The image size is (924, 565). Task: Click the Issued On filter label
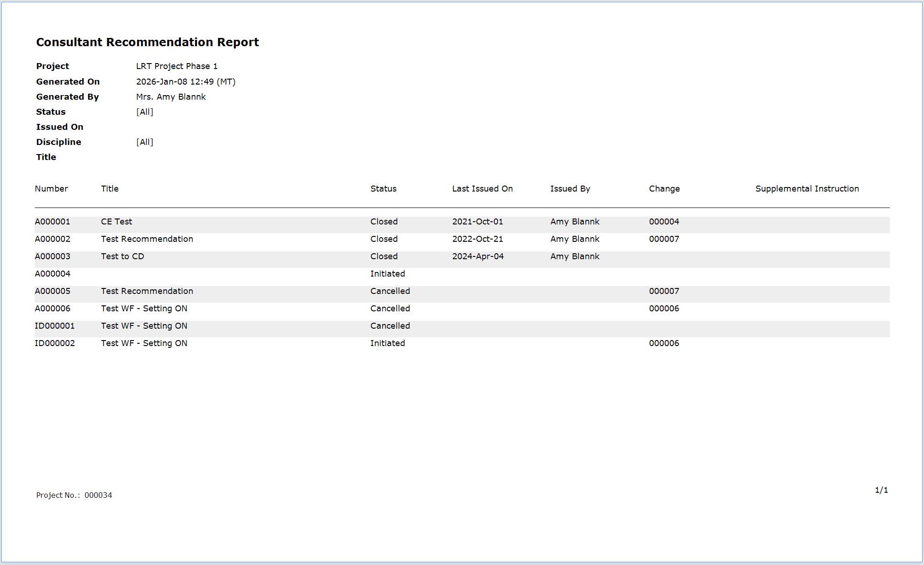click(60, 127)
